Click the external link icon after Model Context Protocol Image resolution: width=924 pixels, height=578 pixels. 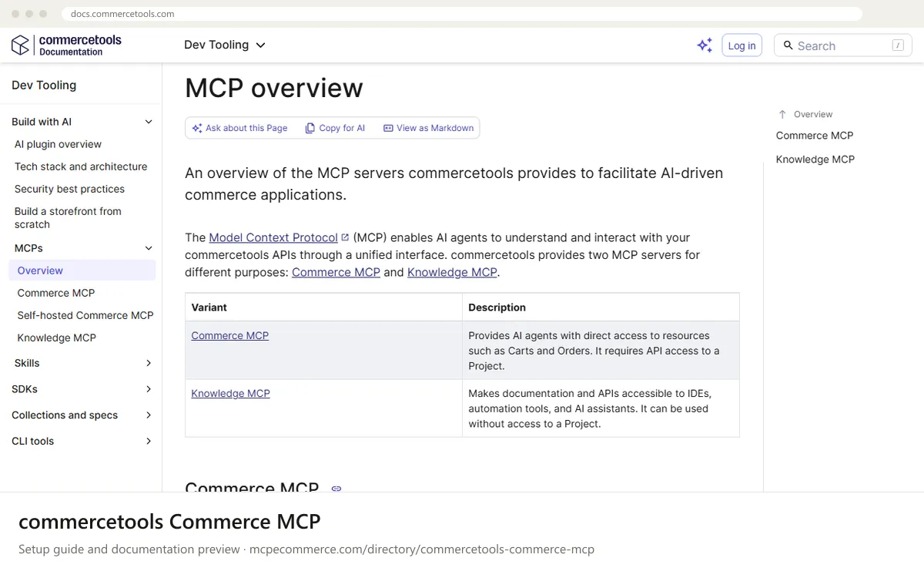pyautogui.click(x=345, y=237)
